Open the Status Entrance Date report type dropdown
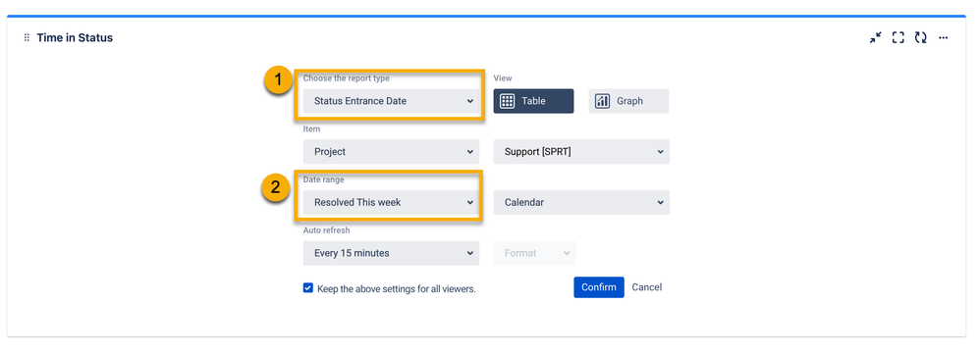980x355 pixels. click(x=391, y=101)
